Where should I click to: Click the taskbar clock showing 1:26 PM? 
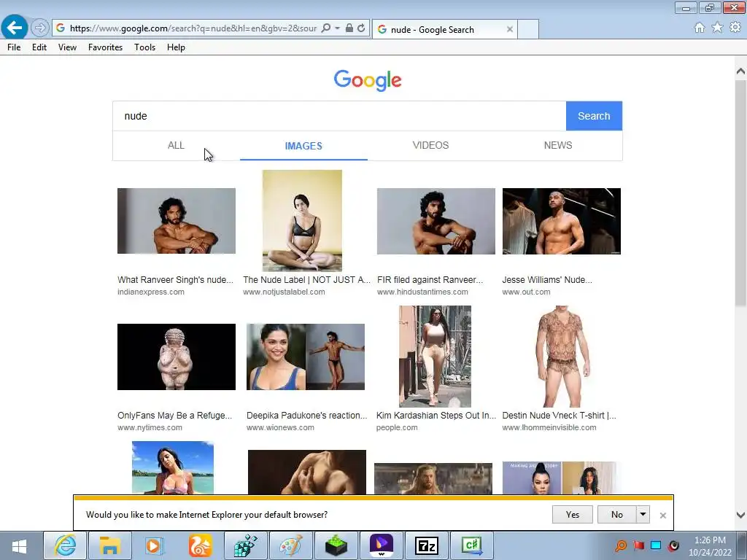click(x=710, y=546)
